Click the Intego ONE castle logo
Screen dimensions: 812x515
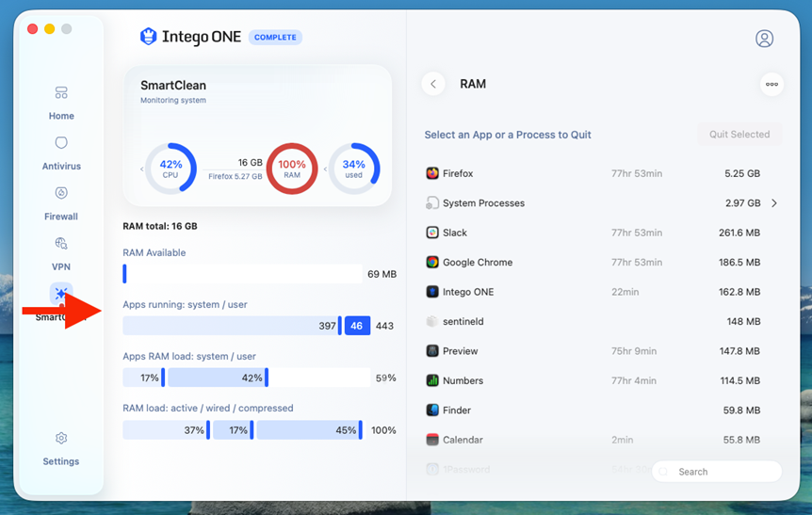tap(149, 37)
